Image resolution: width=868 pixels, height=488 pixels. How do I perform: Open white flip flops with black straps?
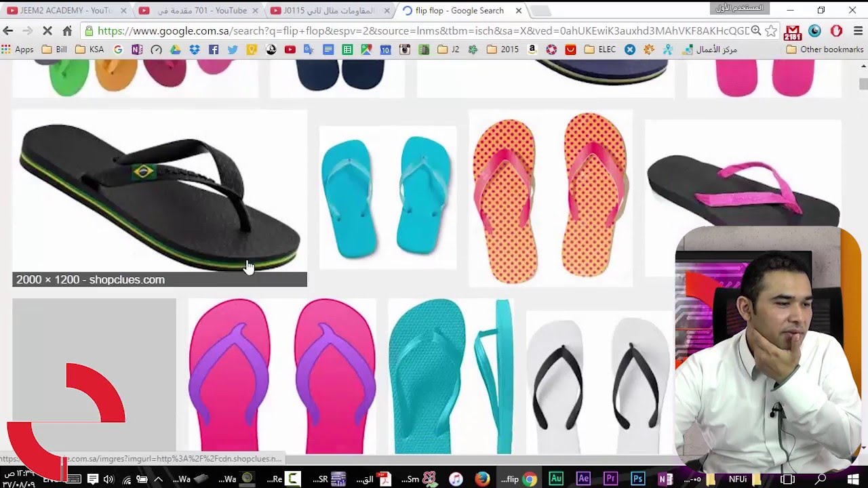pyautogui.click(x=600, y=383)
